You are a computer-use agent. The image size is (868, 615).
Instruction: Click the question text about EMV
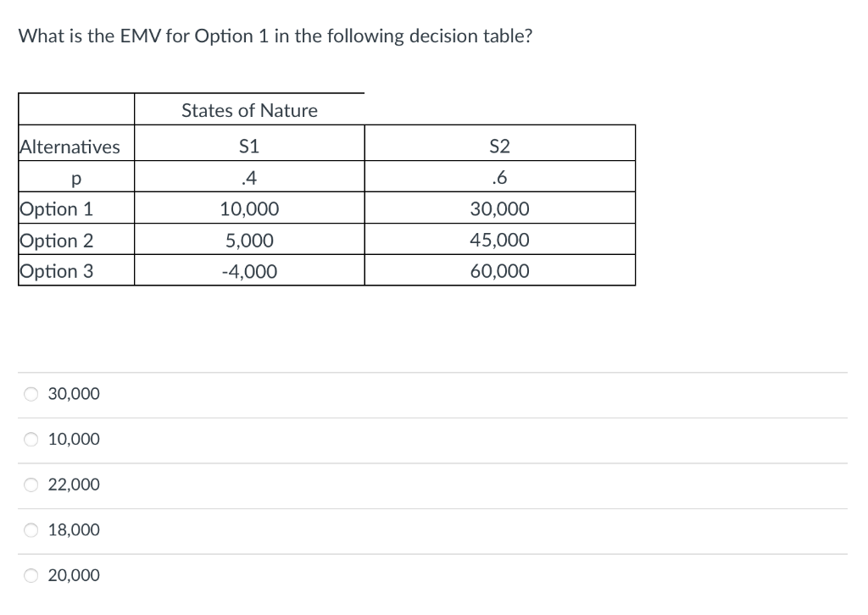pyautogui.click(x=275, y=36)
